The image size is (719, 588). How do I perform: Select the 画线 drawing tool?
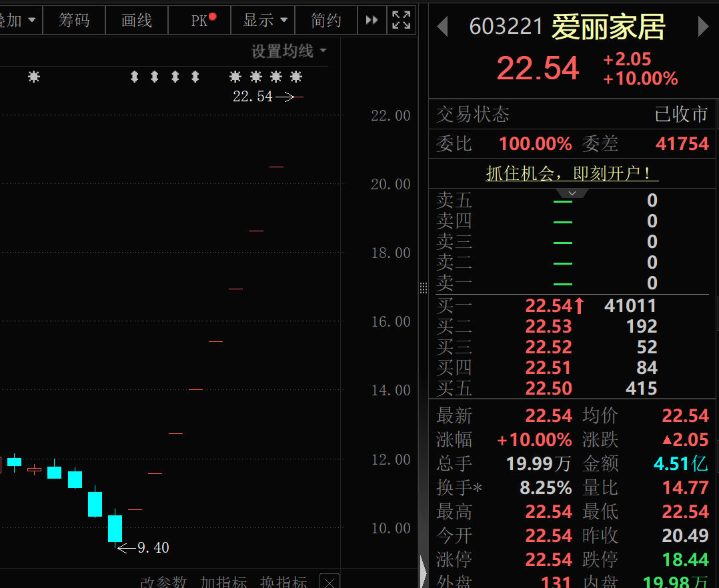click(x=137, y=20)
